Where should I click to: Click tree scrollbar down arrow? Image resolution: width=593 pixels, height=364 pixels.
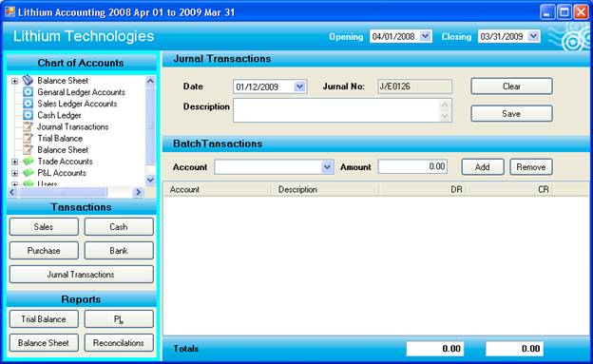(150, 180)
